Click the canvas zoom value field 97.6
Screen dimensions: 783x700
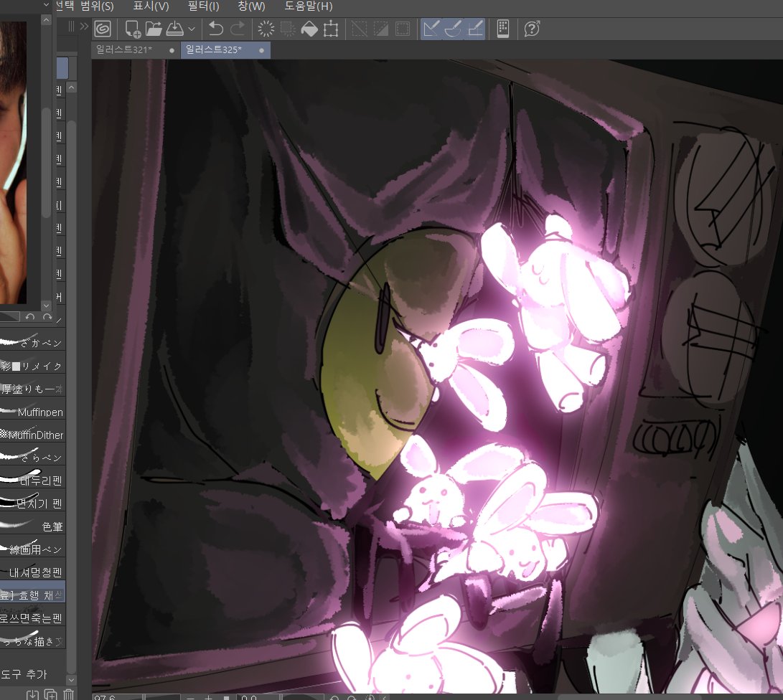[x=118, y=697]
